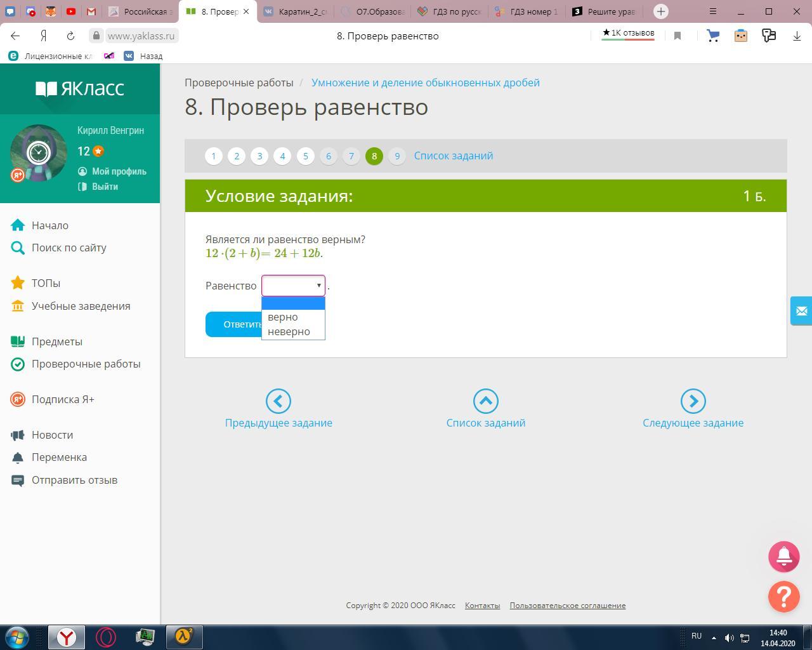Open the help question mark button

(x=784, y=597)
